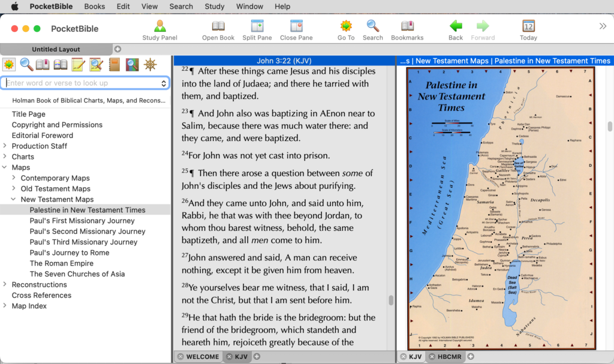
Task: Open the Study Panel from the toolbar
Action: [159, 30]
